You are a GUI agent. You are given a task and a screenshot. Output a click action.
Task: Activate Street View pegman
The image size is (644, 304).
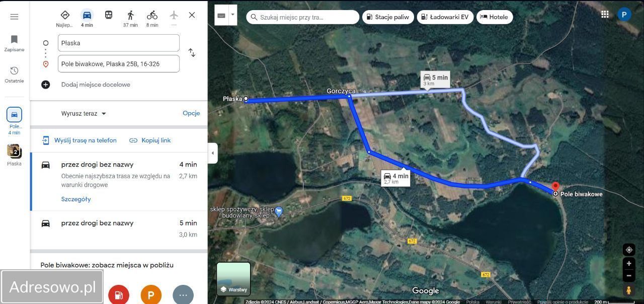(629, 290)
